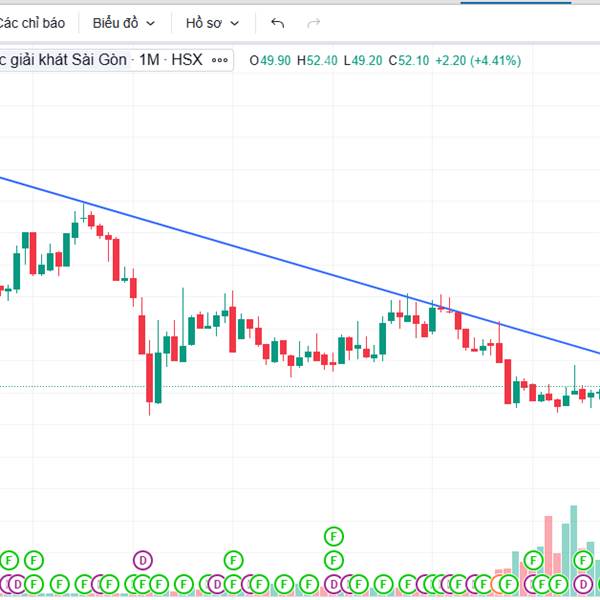The width and height of the screenshot is (600, 600).
Task: Select the giải khát Sài Gòn symbol title
Action: (68, 60)
